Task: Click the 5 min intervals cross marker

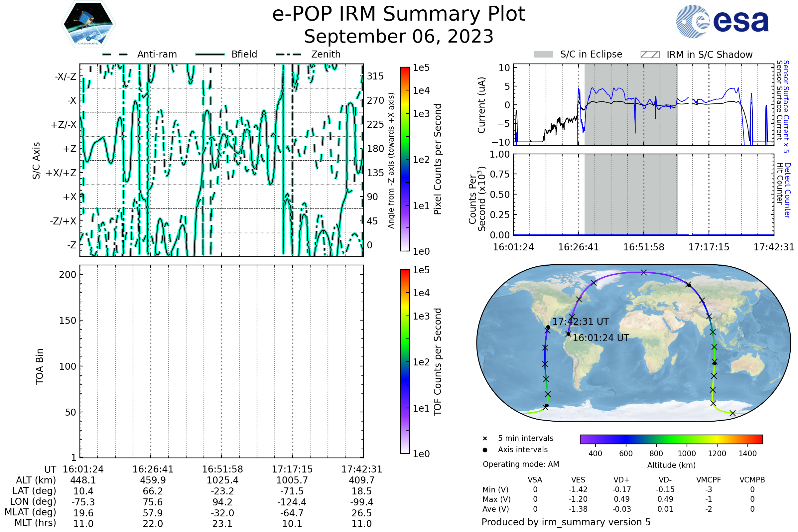Action: (x=485, y=439)
